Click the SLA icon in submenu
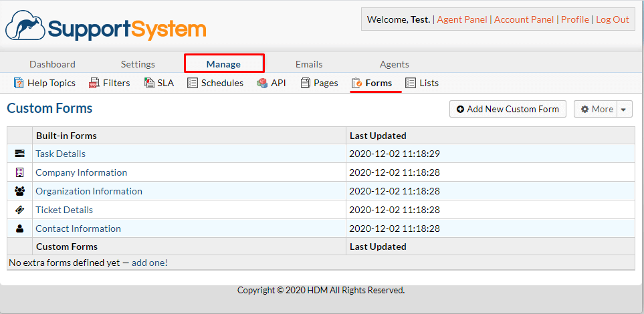Image resolution: width=644 pixels, height=314 pixels. point(149,84)
